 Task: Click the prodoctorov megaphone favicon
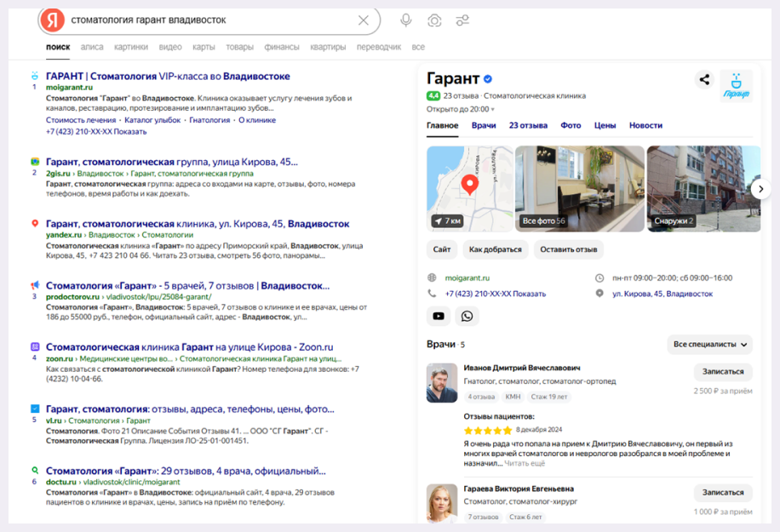[35, 285]
